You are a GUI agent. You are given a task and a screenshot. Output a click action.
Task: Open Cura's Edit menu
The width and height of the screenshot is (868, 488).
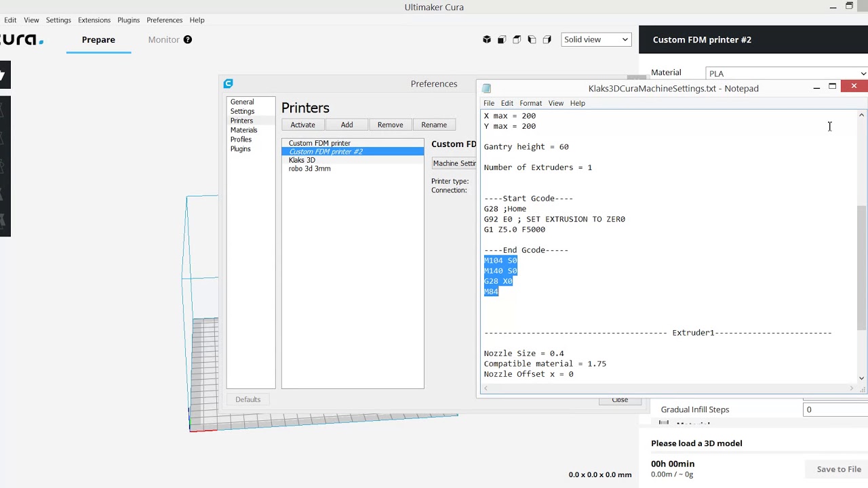(10, 20)
